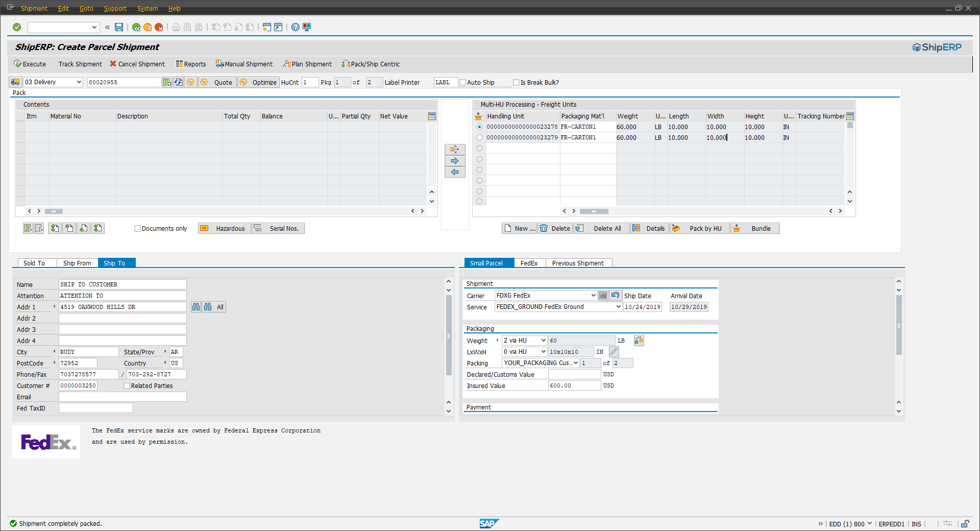The width and height of the screenshot is (980, 531).
Task: Check the Auto Ship checkbox
Action: 462,82
